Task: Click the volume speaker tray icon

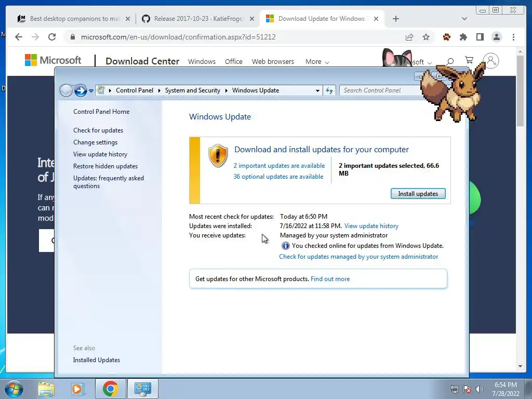Action: click(480, 389)
